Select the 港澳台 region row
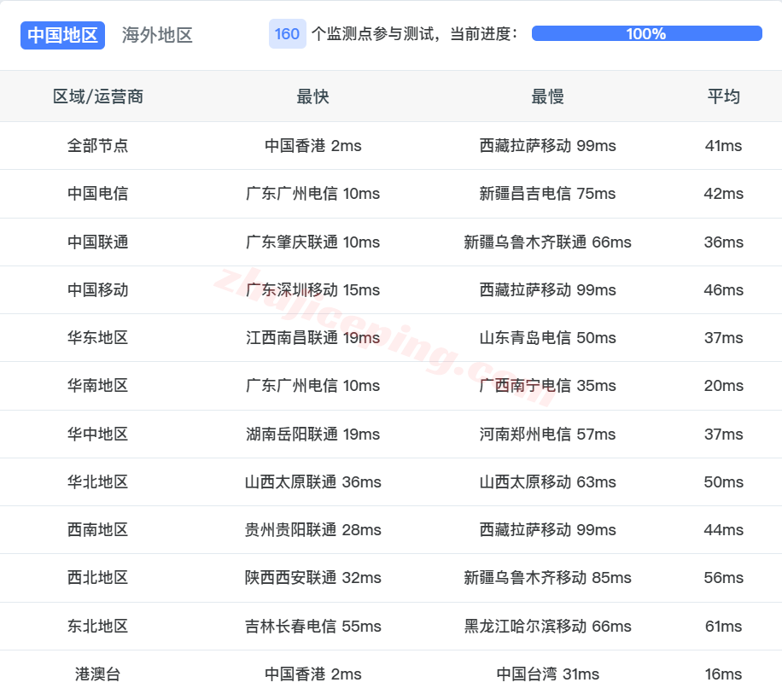The height and width of the screenshot is (700, 782). (98, 674)
